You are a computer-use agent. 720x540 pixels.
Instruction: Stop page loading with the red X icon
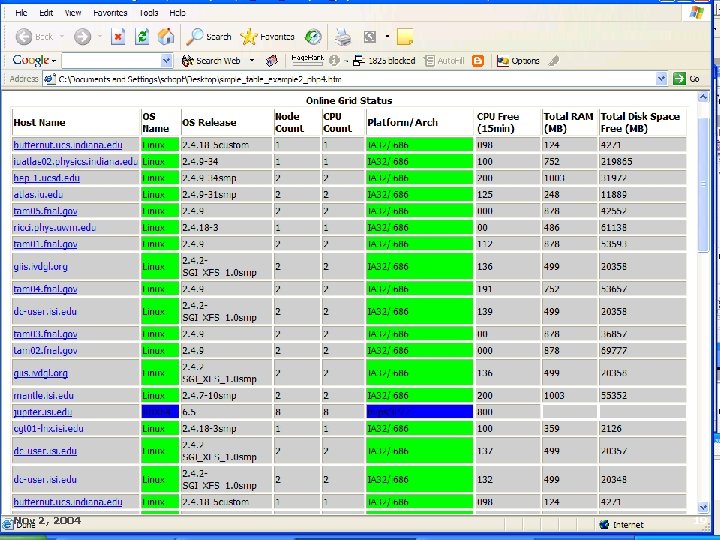tap(118, 37)
